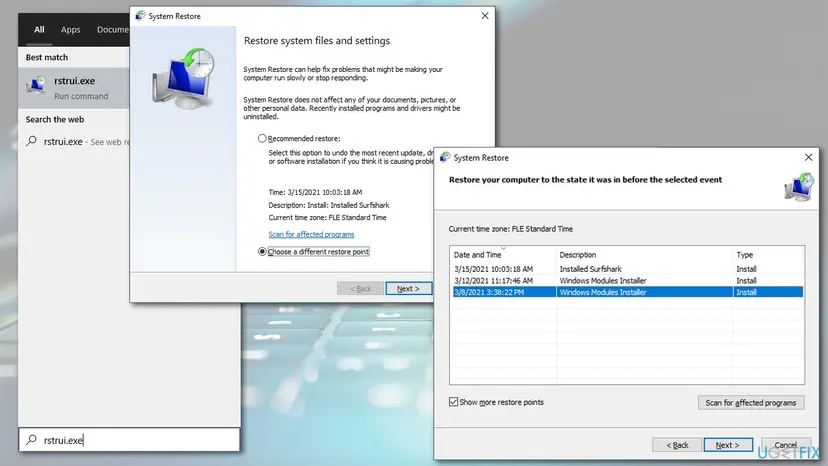The width and height of the screenshot is (828, 466).
Task: Select the 3/15/2021 10:03:18 AM restore point
Action: pyautogui.click(x=627, y=269)
